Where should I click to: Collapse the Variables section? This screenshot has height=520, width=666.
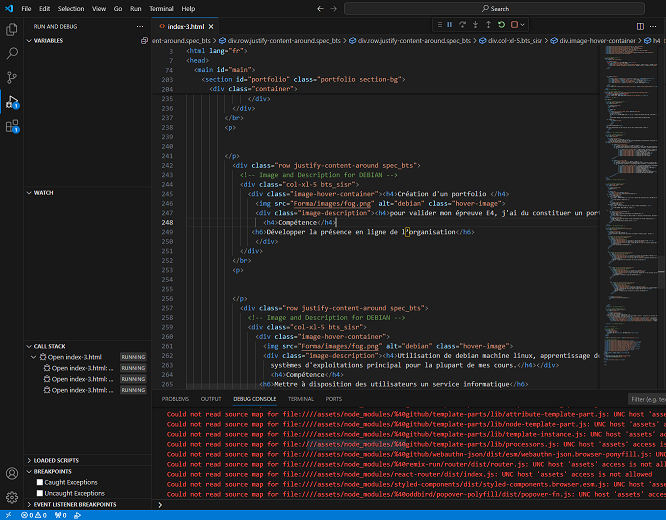[x=48, y=41]
